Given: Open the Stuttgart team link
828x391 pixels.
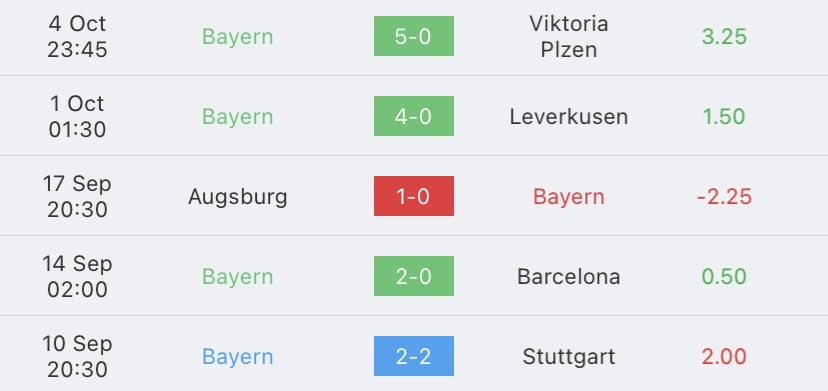Looking at the screenshot, I should (569, 357).
